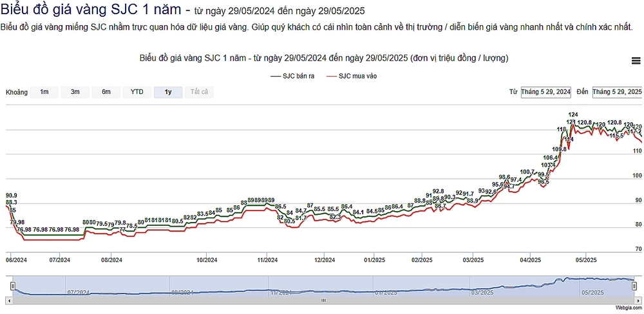Viewport: 644px width, 314px height.
Task: Click the 78.5 data label
Action: (x=132, y=225)
